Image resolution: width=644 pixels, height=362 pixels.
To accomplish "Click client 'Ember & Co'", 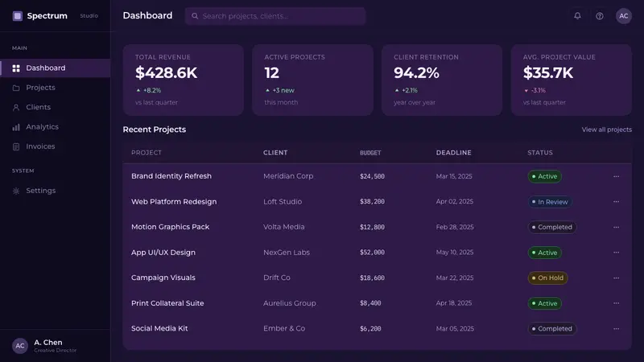I will (284, 328).
